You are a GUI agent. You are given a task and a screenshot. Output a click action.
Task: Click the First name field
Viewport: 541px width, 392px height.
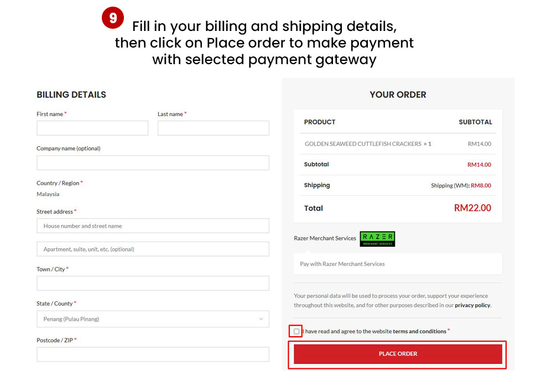(x=92, y=128)
